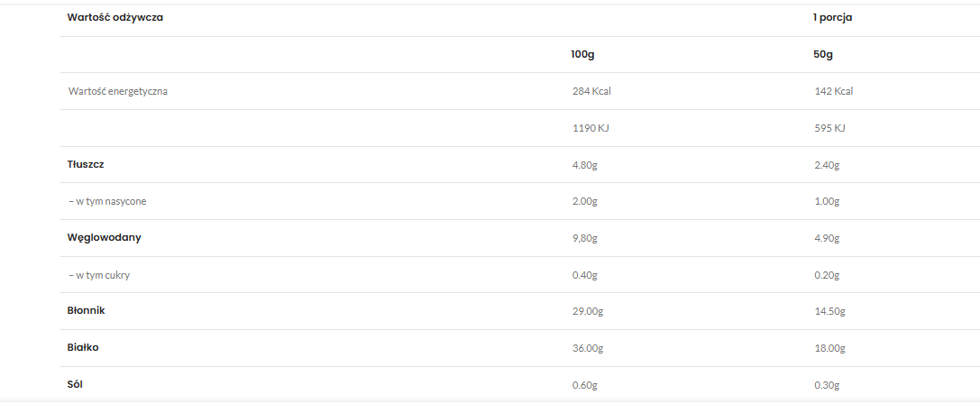Click the "29.00g" fiber value
The height and width of the screenshot is (404, 980).
[587, 311]
